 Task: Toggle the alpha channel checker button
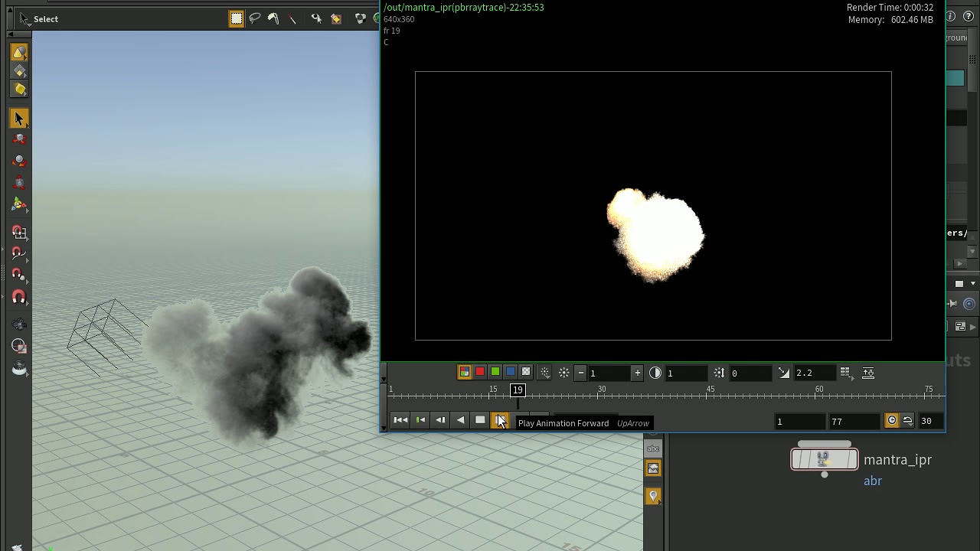click(x=526, y=373)
